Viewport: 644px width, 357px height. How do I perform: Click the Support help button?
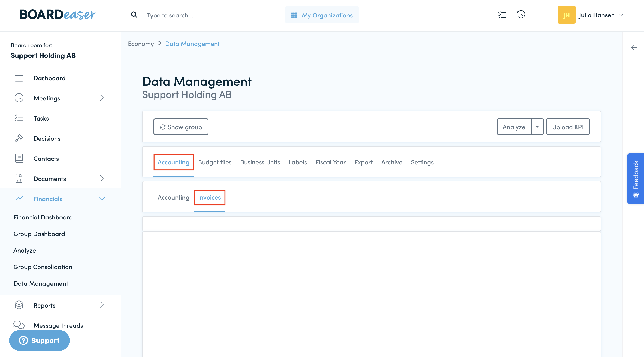pyautogui.click(x=40, y=340)
